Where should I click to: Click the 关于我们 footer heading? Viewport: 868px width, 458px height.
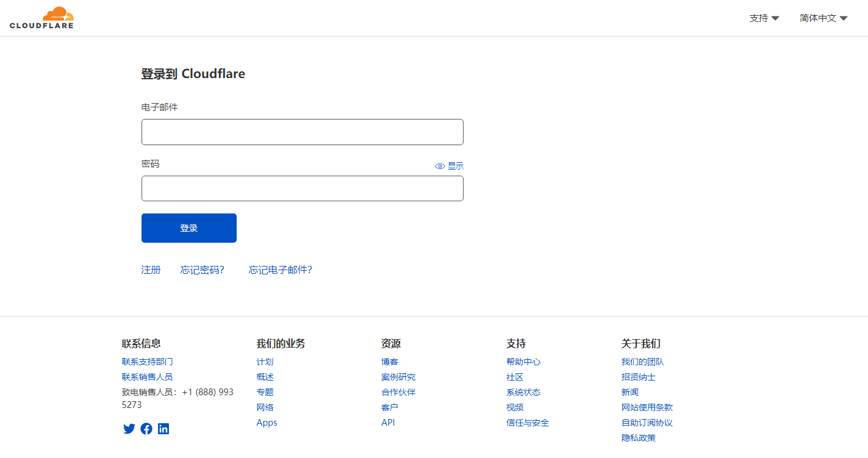[x=641, y=343]
